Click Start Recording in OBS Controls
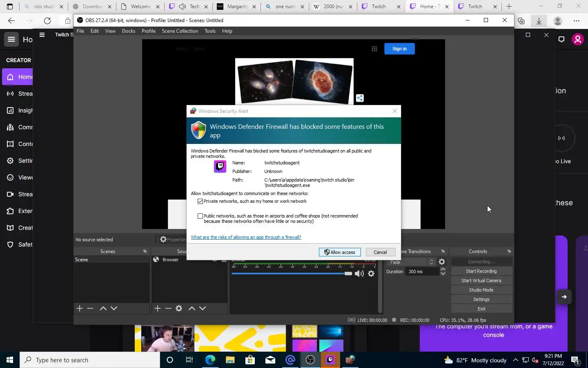 (481, 271)
